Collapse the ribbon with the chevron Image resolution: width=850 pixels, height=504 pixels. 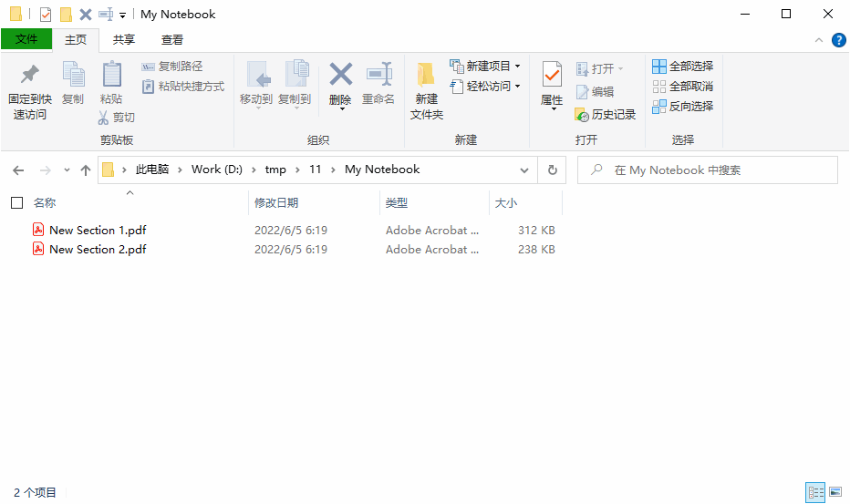819,40
